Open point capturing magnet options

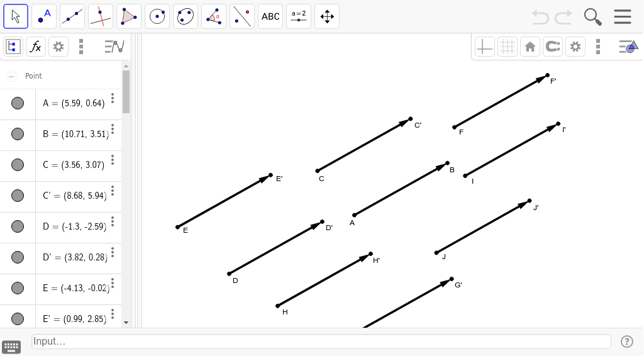point(552,47)
